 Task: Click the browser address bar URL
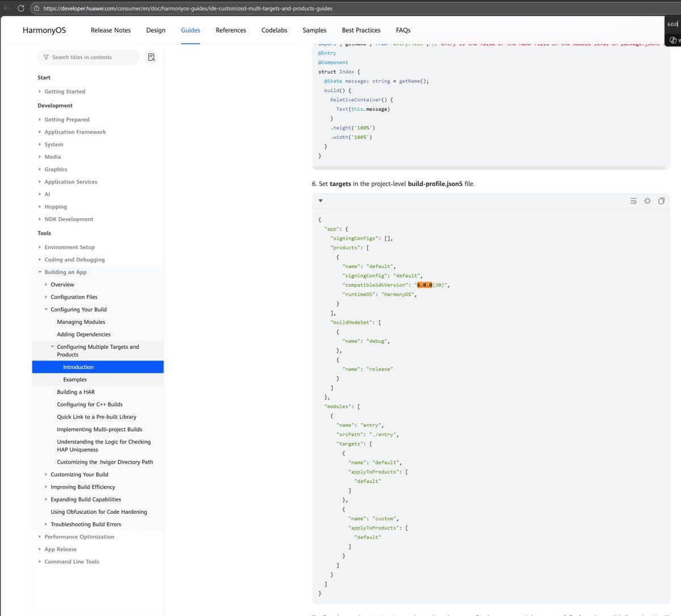point(188,9)
